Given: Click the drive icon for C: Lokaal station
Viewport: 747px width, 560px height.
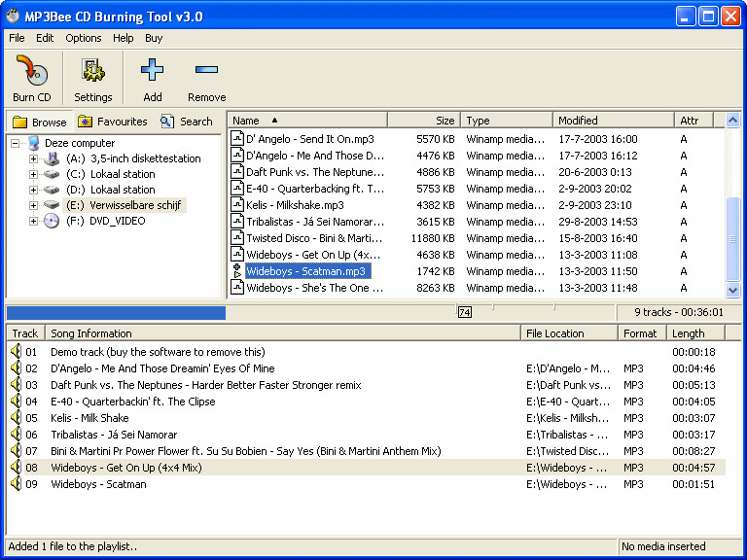Looking at the screenshot, I should [52, 174].
